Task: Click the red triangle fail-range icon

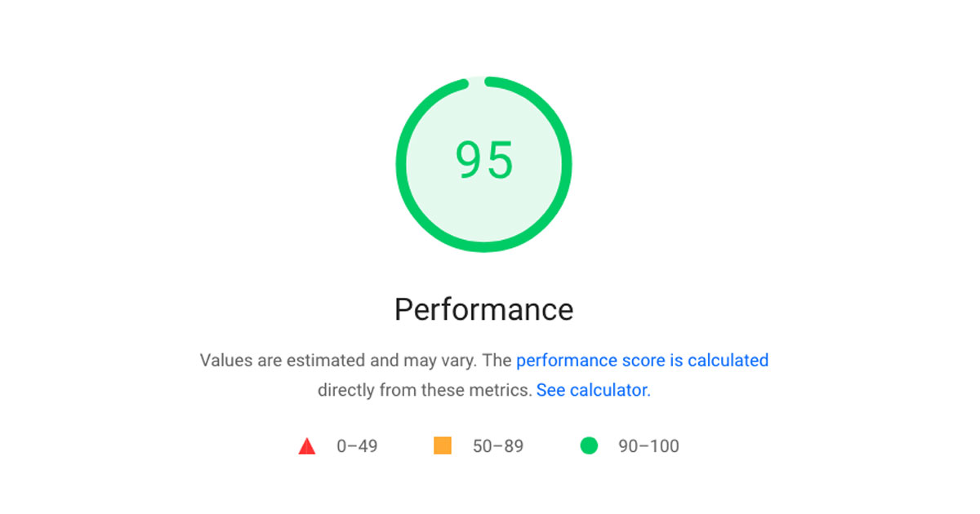Action: [307, 446]
